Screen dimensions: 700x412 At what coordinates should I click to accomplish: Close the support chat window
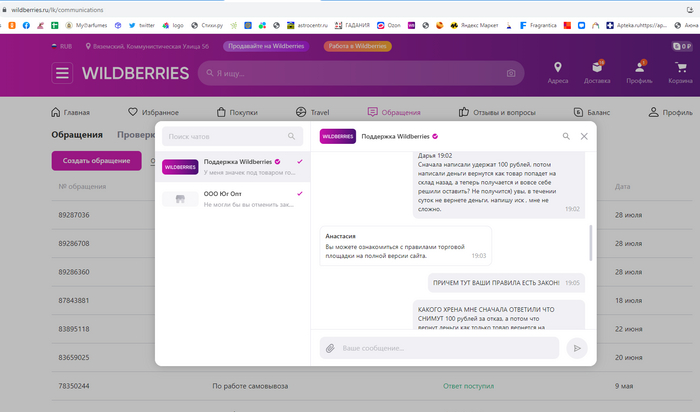[584, 136]
